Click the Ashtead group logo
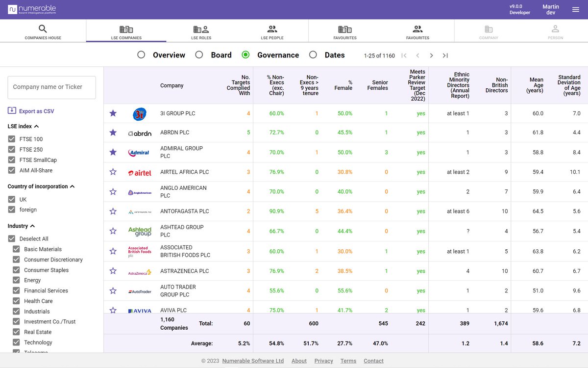588x368 pixels. pos(140,232)
